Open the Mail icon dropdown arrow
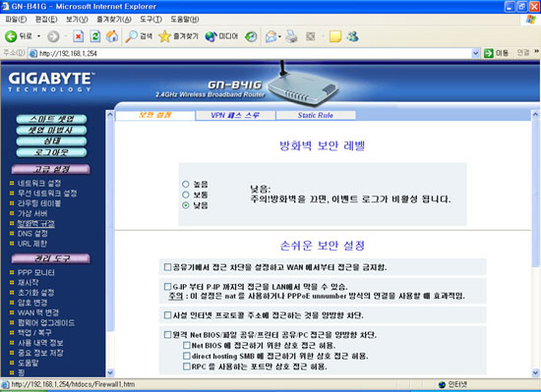The image size is (541, 392). click(x=279, y=36)
